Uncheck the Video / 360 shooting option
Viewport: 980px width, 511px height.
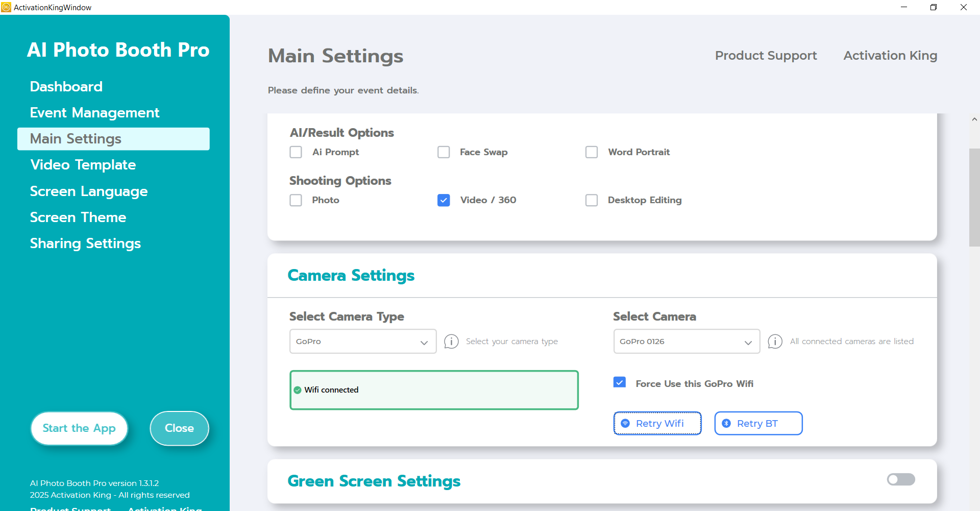click(x=444, y=200)
